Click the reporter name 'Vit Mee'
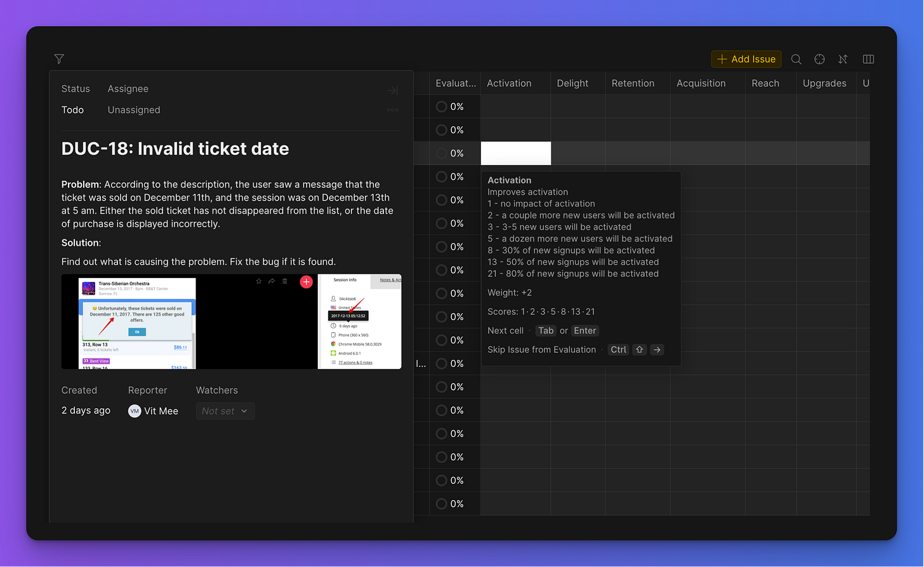 pyautogui.click(x=161, y=411)
